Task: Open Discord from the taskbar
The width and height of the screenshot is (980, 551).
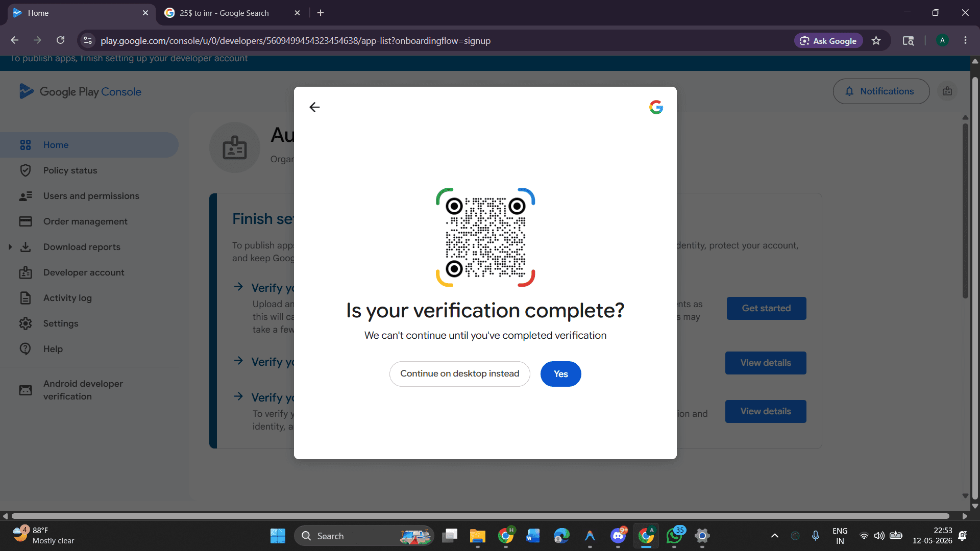Action: (x=618, y=536)
